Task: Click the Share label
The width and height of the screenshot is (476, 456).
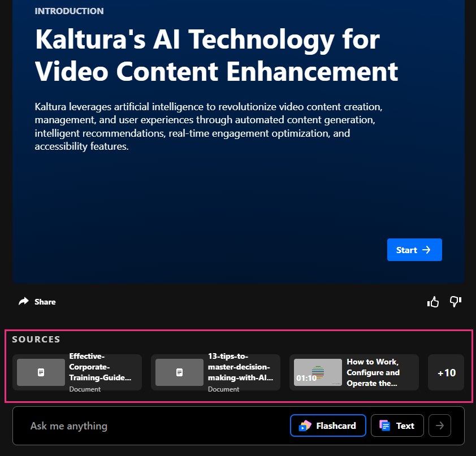Action: pos(45,302)
